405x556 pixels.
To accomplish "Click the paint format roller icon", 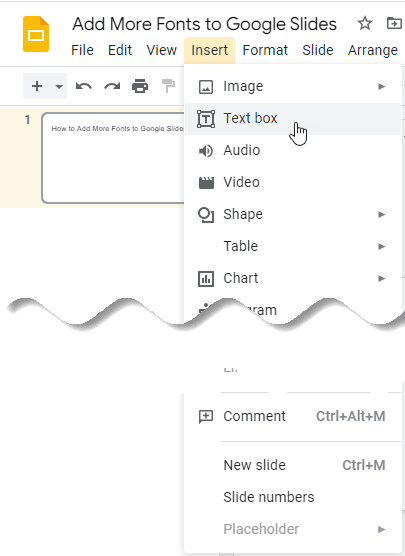I will 168,86.
